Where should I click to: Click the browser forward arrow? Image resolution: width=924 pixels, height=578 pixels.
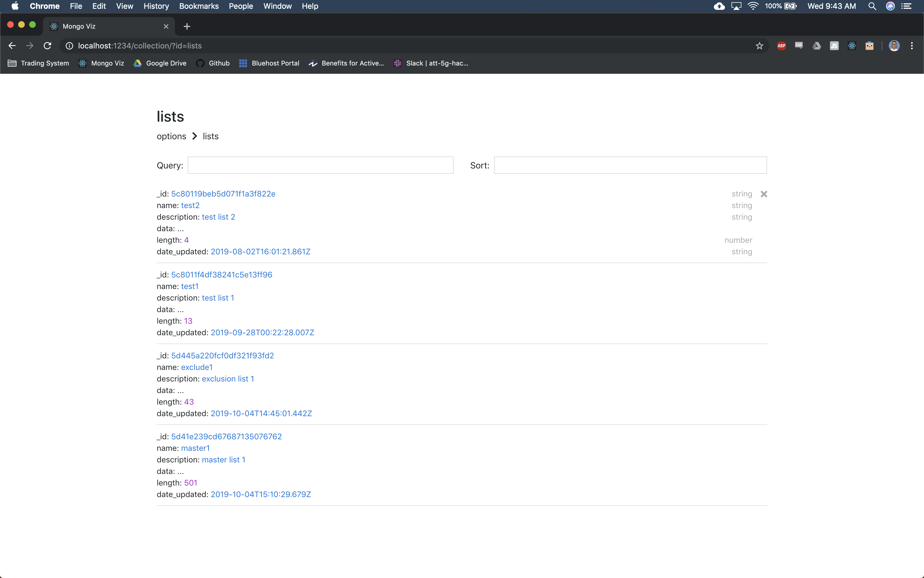point(29,46)
